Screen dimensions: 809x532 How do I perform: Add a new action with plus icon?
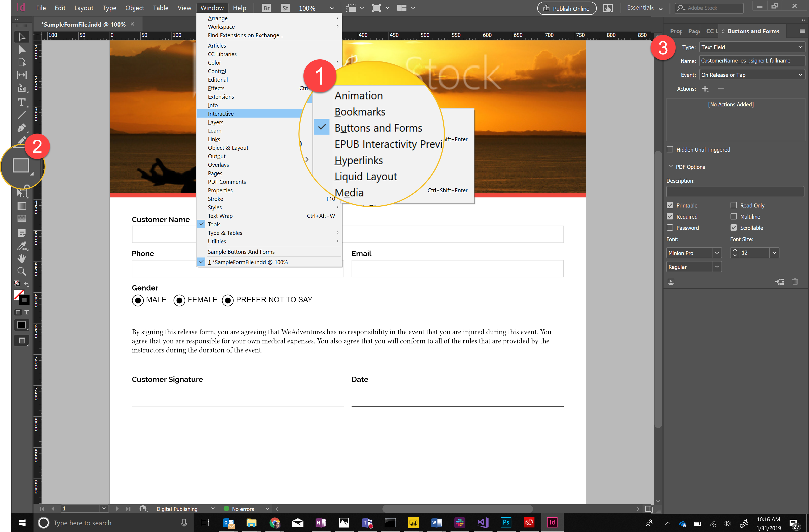(705, 89)
